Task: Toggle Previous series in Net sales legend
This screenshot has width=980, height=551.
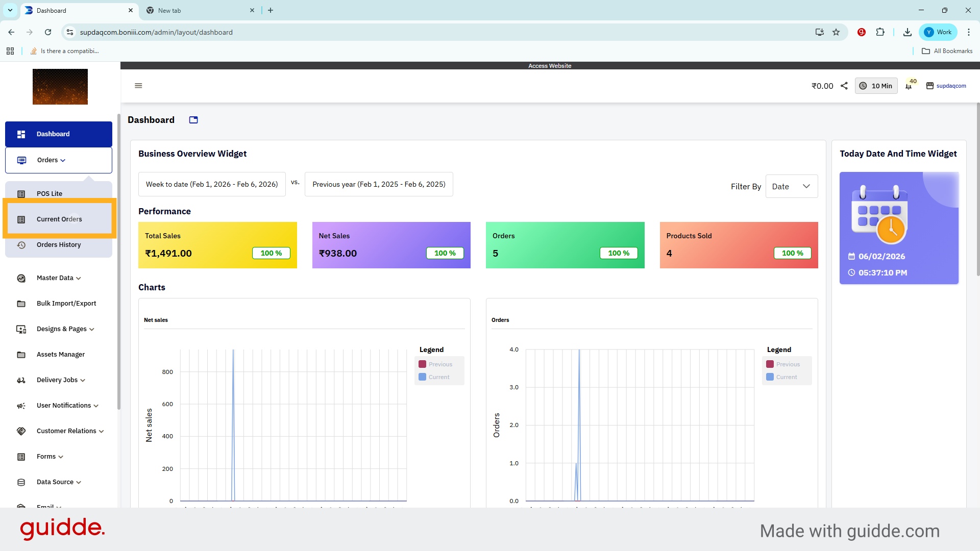Action: (435, 364)
